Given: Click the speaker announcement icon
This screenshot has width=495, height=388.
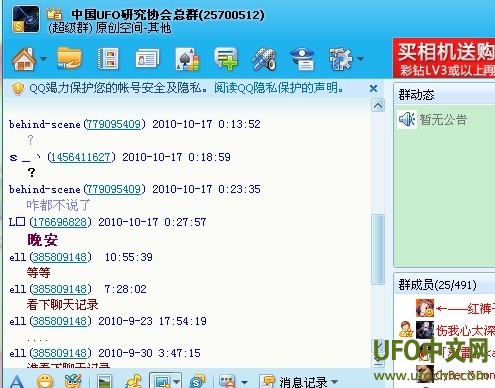Looking at the screenshot, I should point(407,119).
